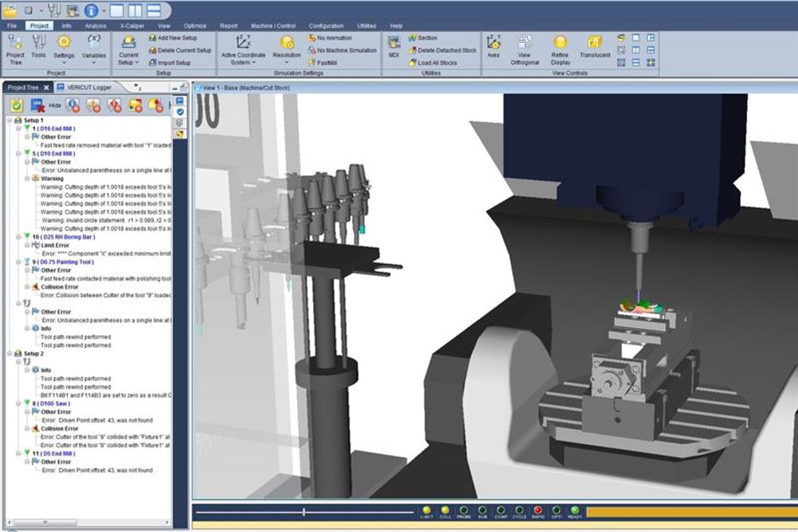Toggle the PROBE status light
Viewport: 798px width, 532px height.
[x=464, y=510]
